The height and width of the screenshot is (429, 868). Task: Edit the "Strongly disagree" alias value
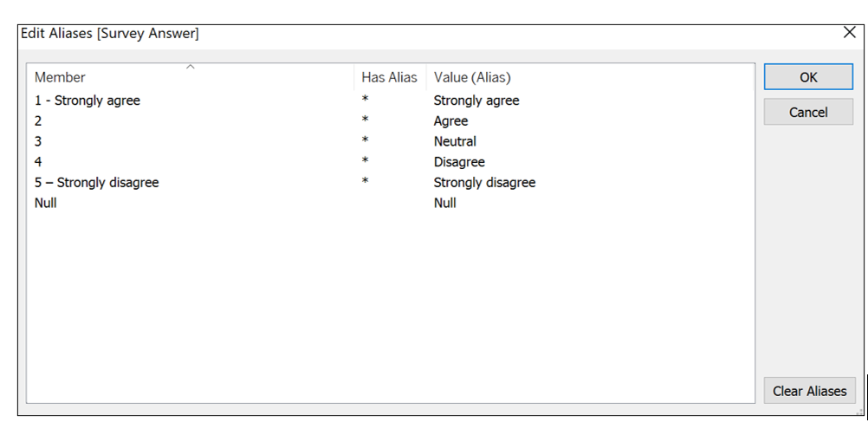point(484,183)
